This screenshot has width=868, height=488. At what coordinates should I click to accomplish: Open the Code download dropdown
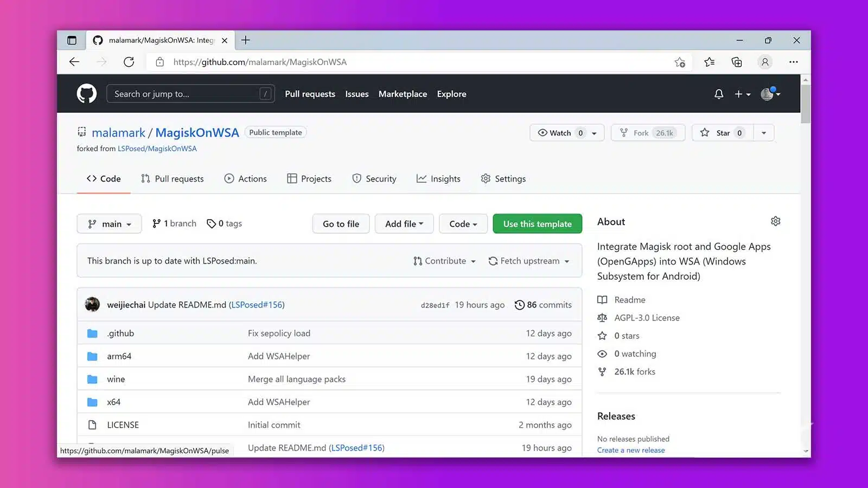tap(463, 224)
